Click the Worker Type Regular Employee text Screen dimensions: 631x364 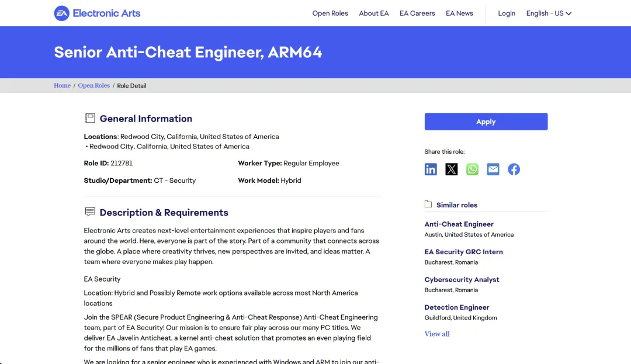[x=289, y=163]
